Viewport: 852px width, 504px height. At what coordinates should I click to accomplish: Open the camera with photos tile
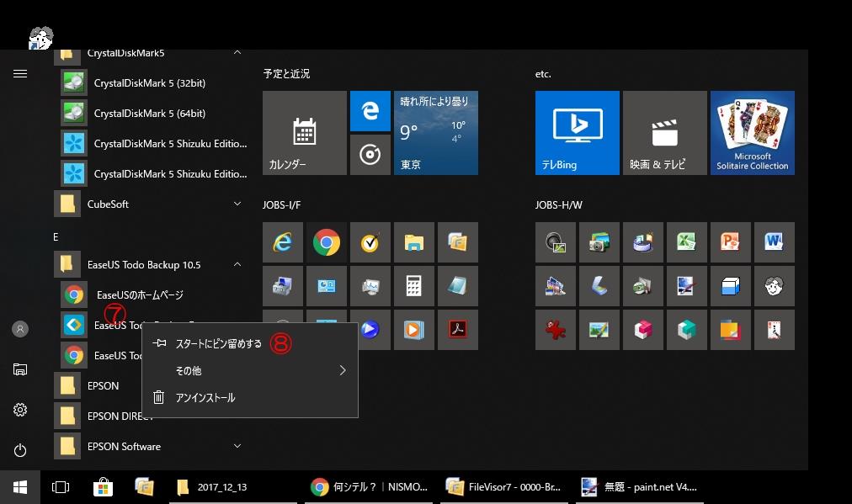599,242
